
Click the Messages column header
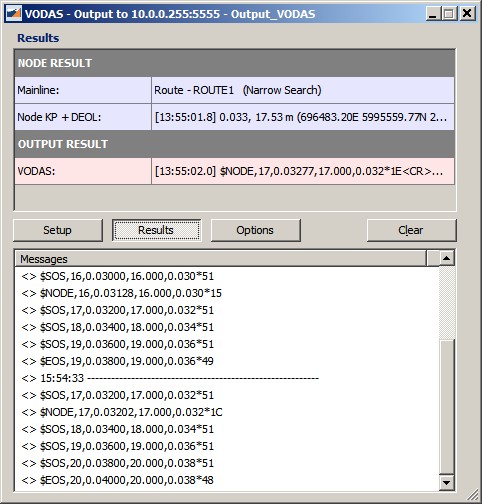pyautogui.click(x=221, y=259)
